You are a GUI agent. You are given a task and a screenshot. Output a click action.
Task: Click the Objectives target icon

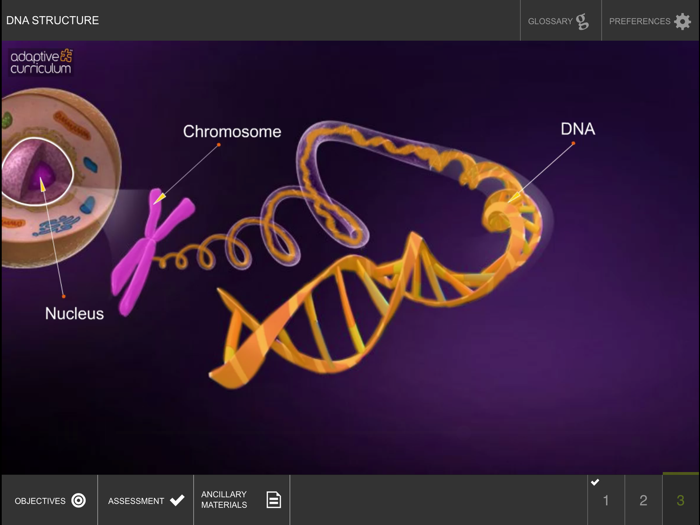(79, 500)
